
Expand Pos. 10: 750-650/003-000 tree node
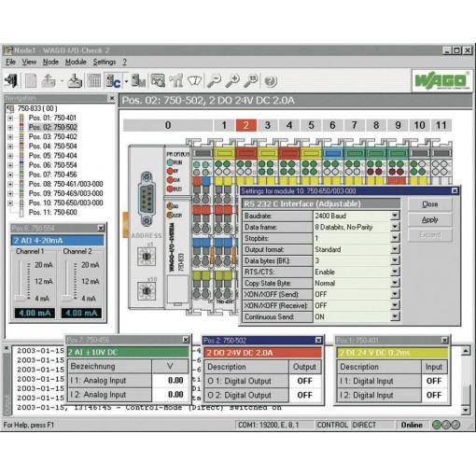[10, 203]
